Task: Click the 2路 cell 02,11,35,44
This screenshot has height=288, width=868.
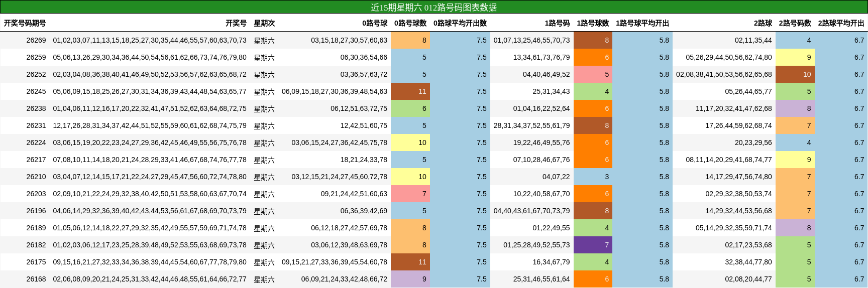Action: click(x=753, y=40)
